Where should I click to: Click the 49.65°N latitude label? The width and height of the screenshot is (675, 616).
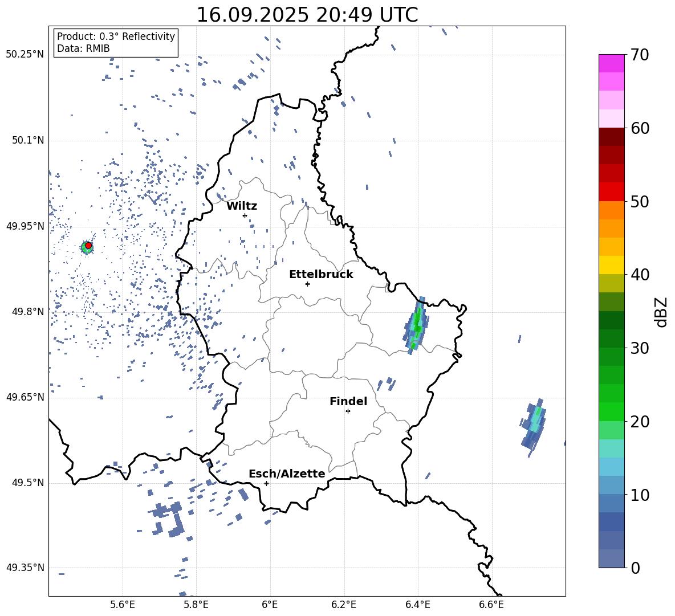[x=25, y=397]
